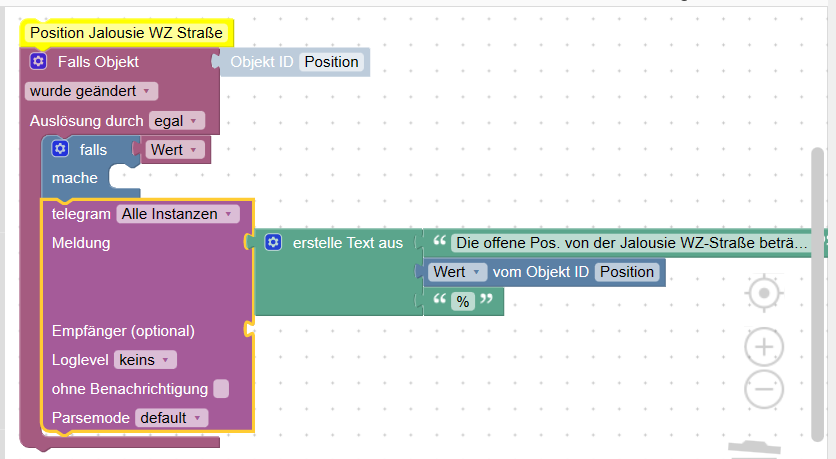The height and width of the screenshot is (459, 836).
Task: Open gear settings on Falls Objekt block
Action: point(38,61)
